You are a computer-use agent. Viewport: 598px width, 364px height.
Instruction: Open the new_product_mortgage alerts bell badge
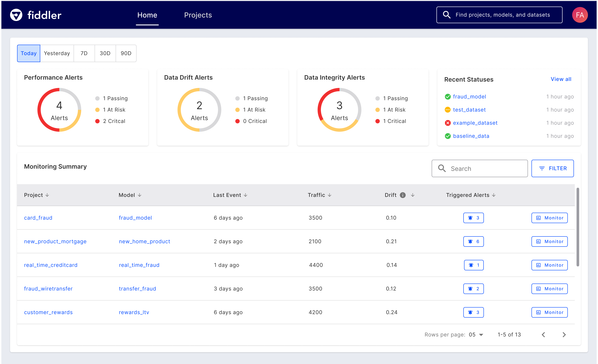click(473, 242)
